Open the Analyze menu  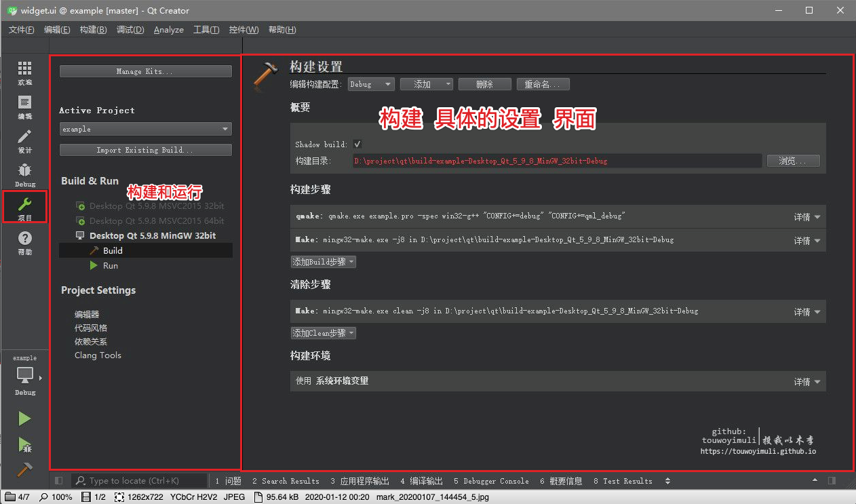tap(169, 30)
